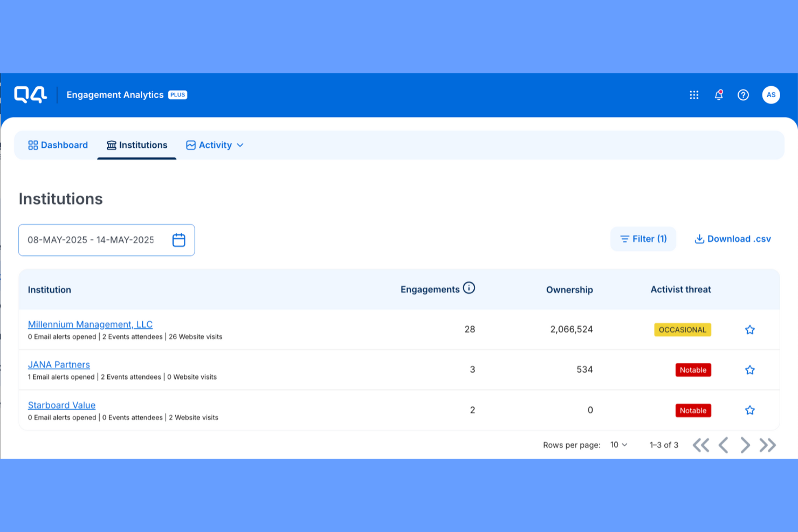Show Engagements info tooltip icon
This screenshot has height=532, width=798.
(x=469, y=288)
